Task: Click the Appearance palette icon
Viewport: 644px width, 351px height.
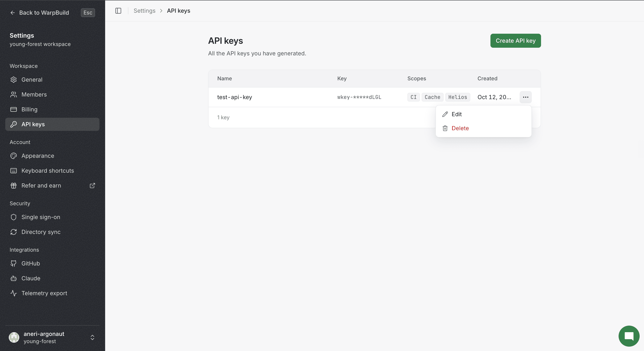Action: click(x=14, y=156)
